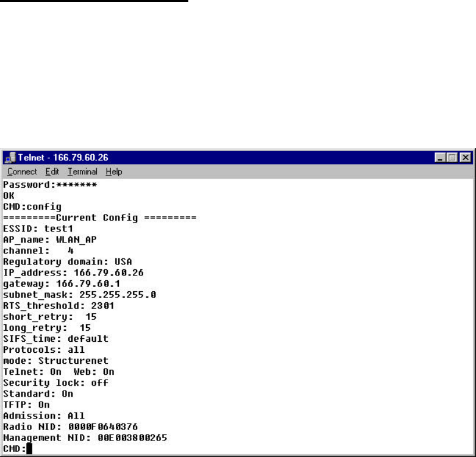Click 'Management NID: 00E003800265' line
This screenshot has height=457, width=476.
coord(85,438)
